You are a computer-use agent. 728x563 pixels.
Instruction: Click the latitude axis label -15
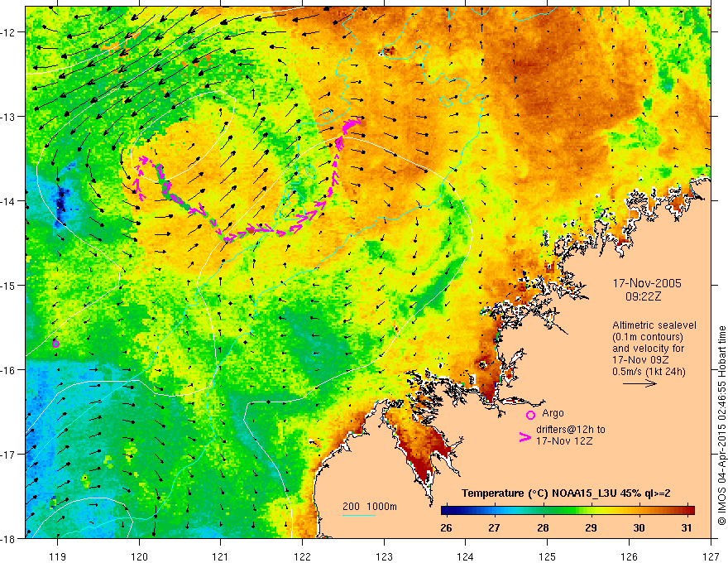coord(9,285)
